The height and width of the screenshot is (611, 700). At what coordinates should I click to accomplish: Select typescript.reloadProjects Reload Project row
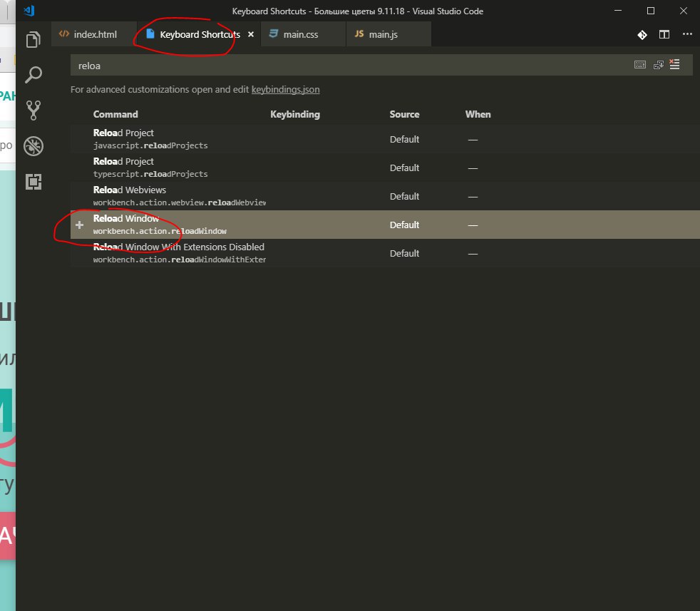(385, 168)
